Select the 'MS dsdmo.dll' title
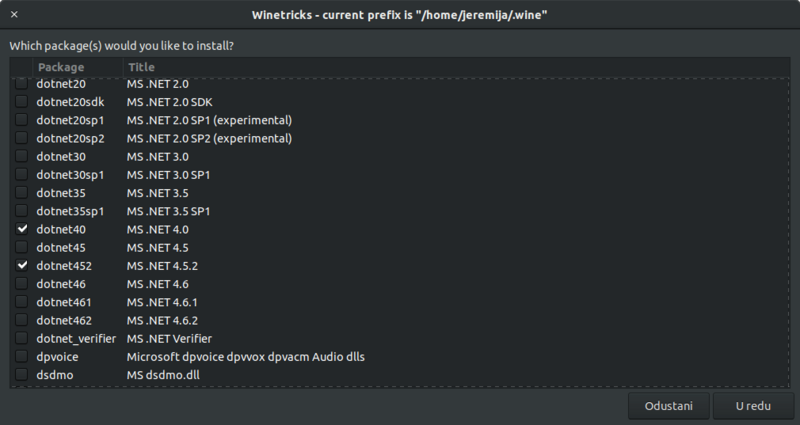The image size is (800, 425). tap(163, 375)
